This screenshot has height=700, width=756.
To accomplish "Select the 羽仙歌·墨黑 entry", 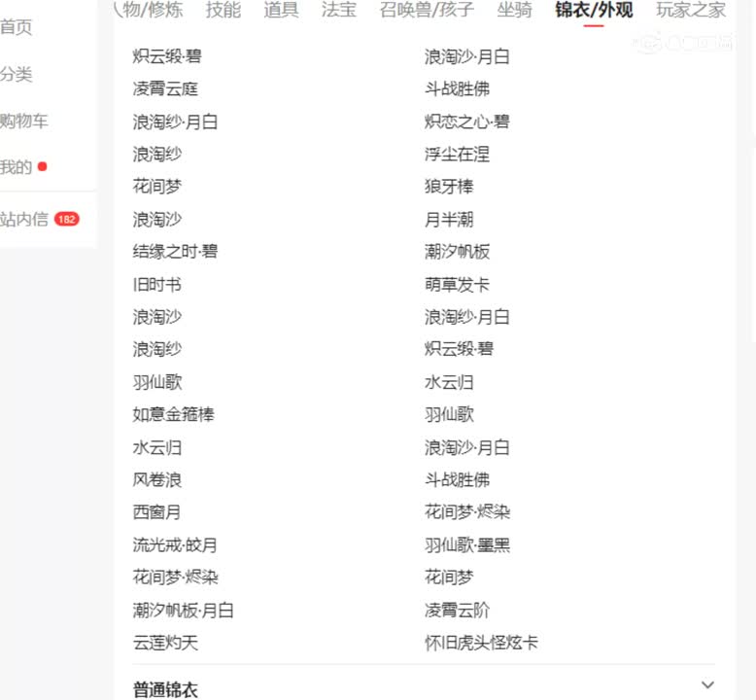I will coord(467,544).
